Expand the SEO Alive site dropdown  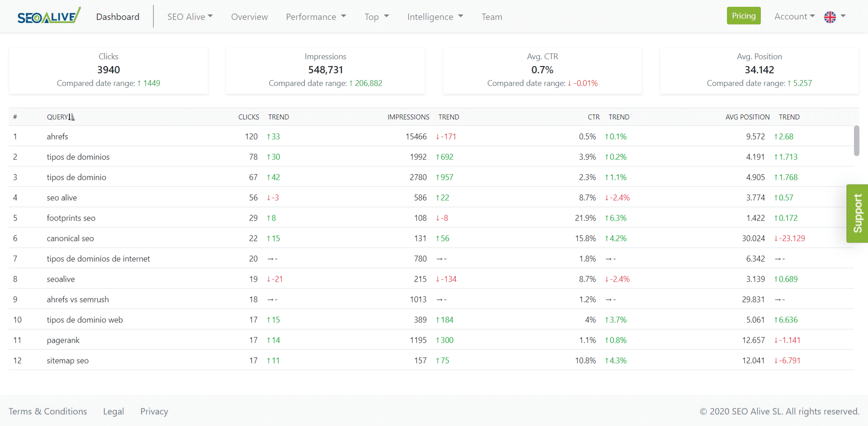(190, 17)
